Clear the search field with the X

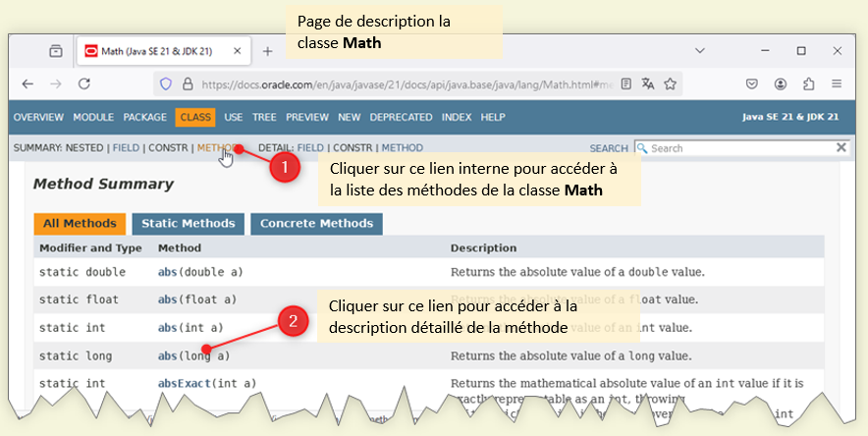click(x=841, y=148)
